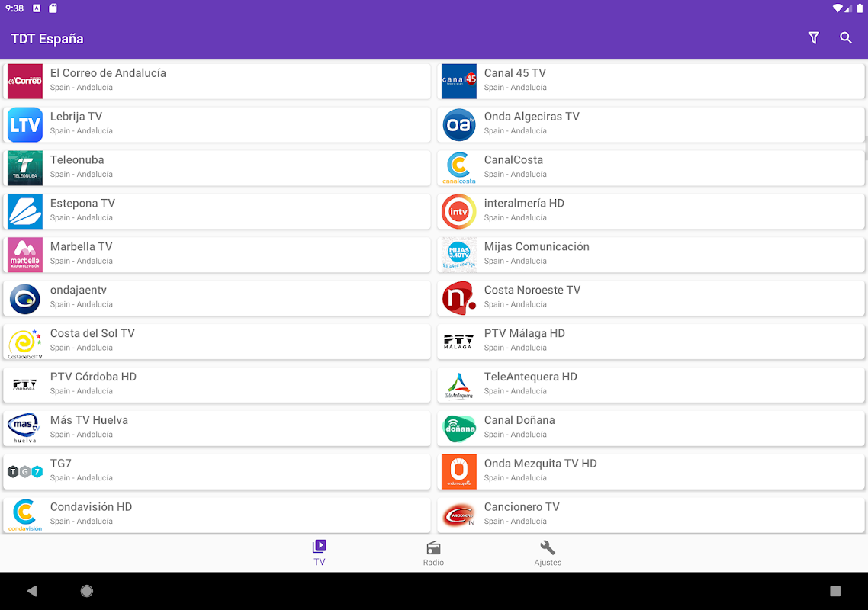Viewport: 868px width, 610px height.
Task: Tap the Cancionero TV logo
Action: 459,515
